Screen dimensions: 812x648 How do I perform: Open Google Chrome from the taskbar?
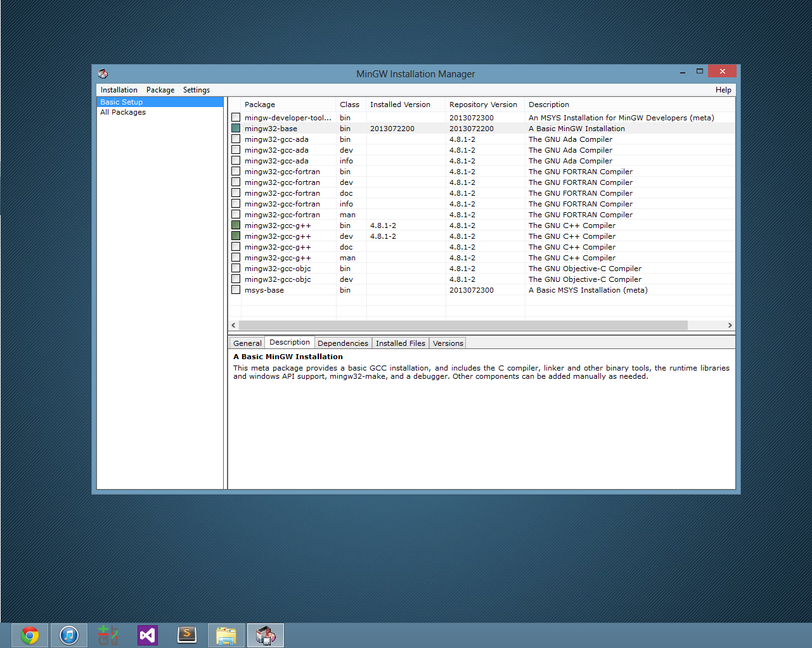(x=30, y=635)
